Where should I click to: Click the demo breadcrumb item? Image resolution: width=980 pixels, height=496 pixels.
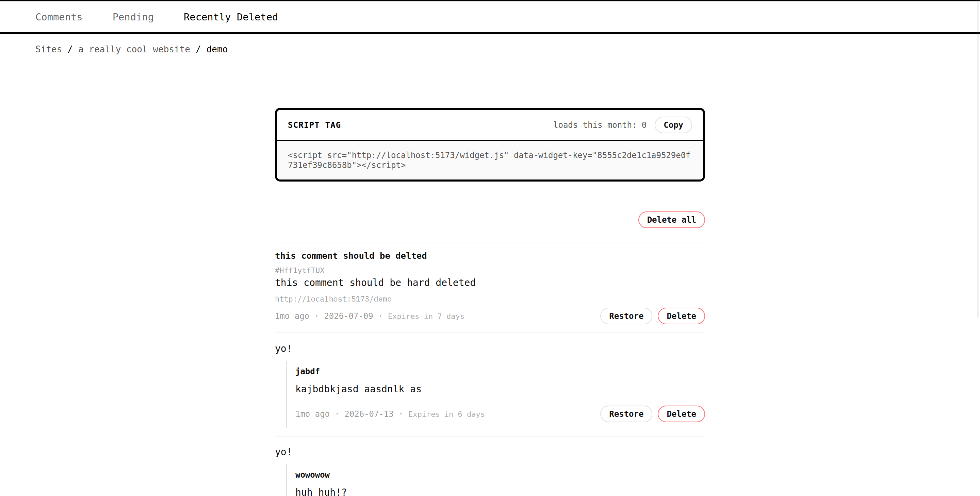click(x=217, y=49)
